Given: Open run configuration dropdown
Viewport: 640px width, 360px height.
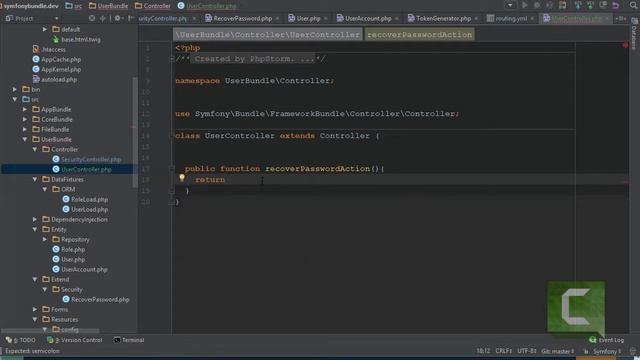Looking at the screenshot, I should [510, 5].
